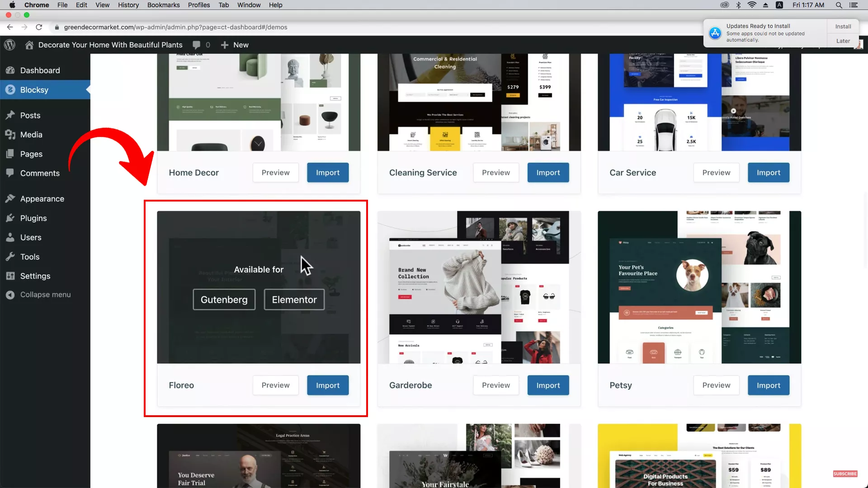
Task: Click the Petsy demo thumbnail
Action: coord(698,287)
